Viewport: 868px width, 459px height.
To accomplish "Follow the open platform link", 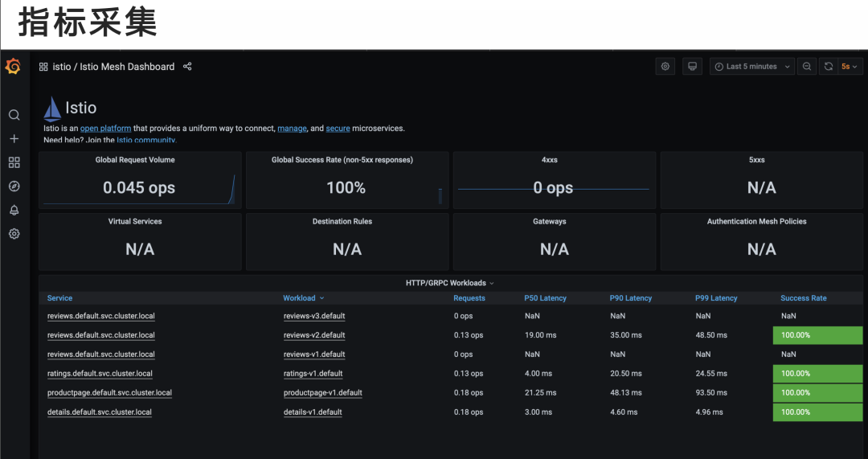I will (106, 129).
